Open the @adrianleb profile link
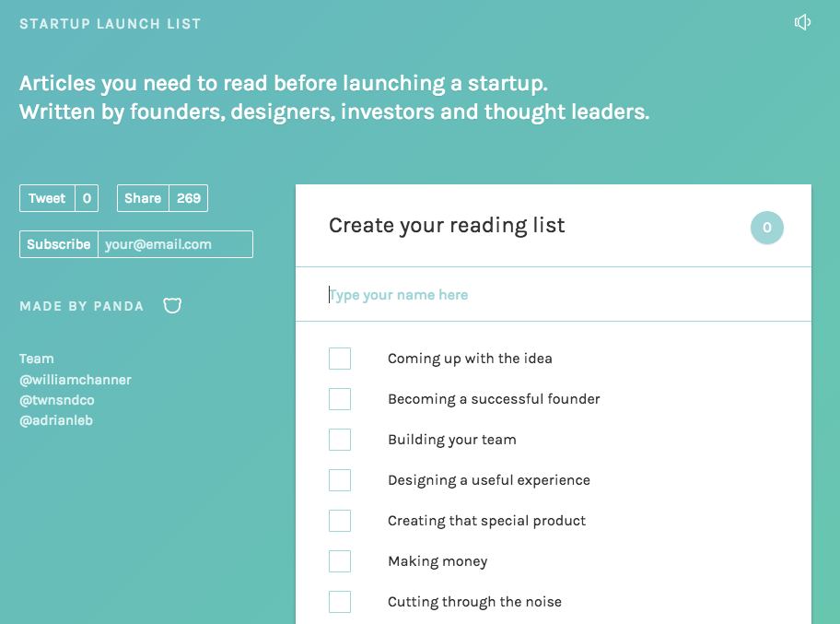The image size is (840, 624). [x=56, y=421]
